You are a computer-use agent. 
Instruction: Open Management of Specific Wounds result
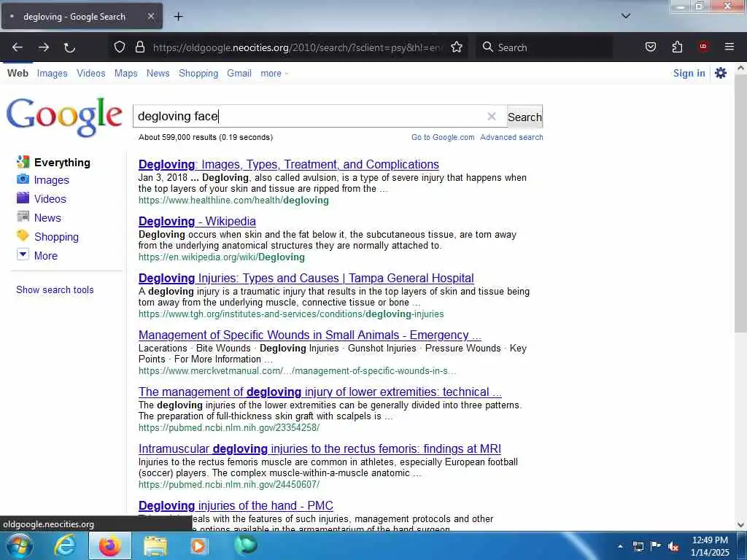click(x=309, y=335)
